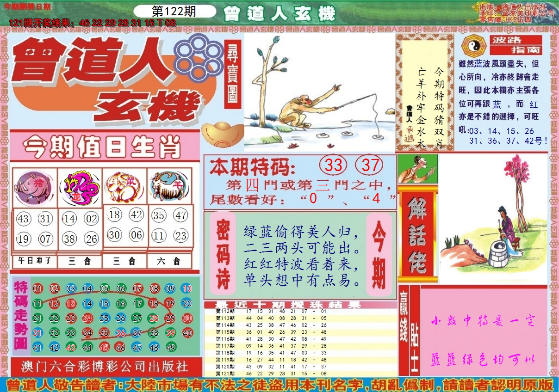
Task: Click ball 01 in the trend chart
Action: [x=37, y=289]
